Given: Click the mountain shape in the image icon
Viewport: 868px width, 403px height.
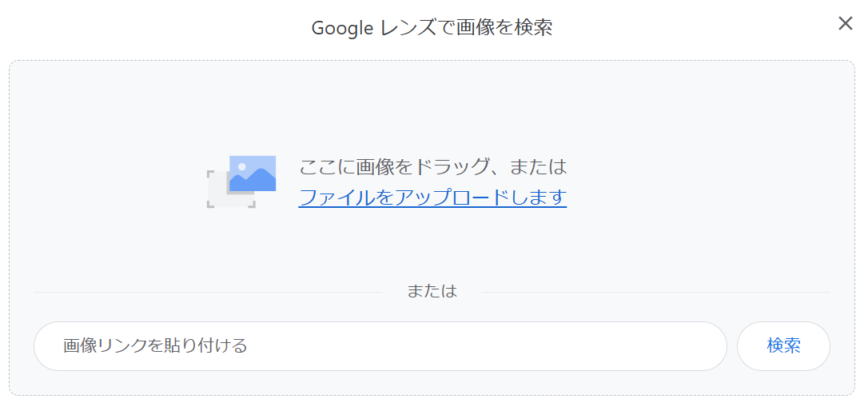Looking at the screenshot, I should point(256,182).
